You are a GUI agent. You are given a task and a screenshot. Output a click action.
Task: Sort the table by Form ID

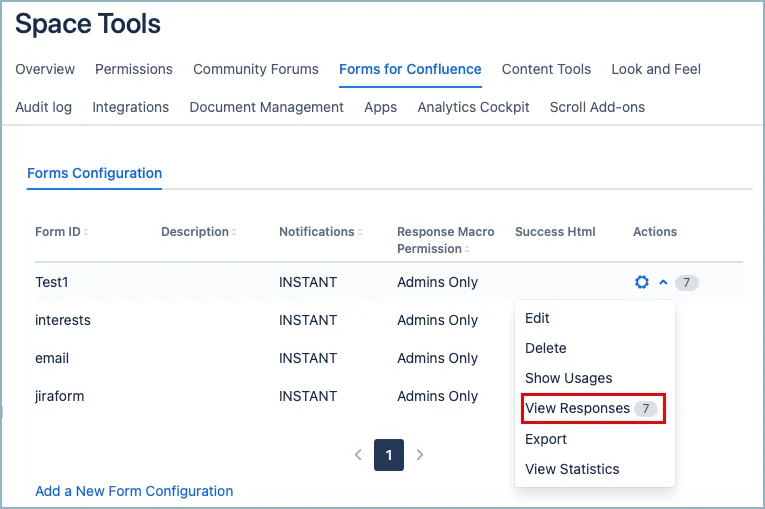pos(61,232)
